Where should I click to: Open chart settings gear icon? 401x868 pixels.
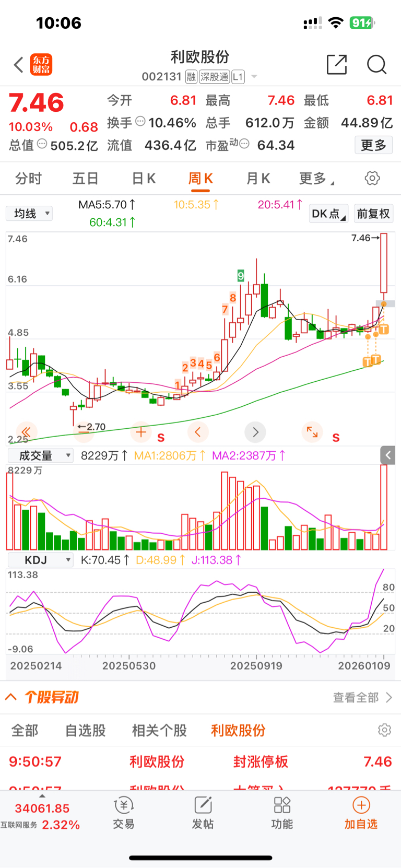click(372, 178)
